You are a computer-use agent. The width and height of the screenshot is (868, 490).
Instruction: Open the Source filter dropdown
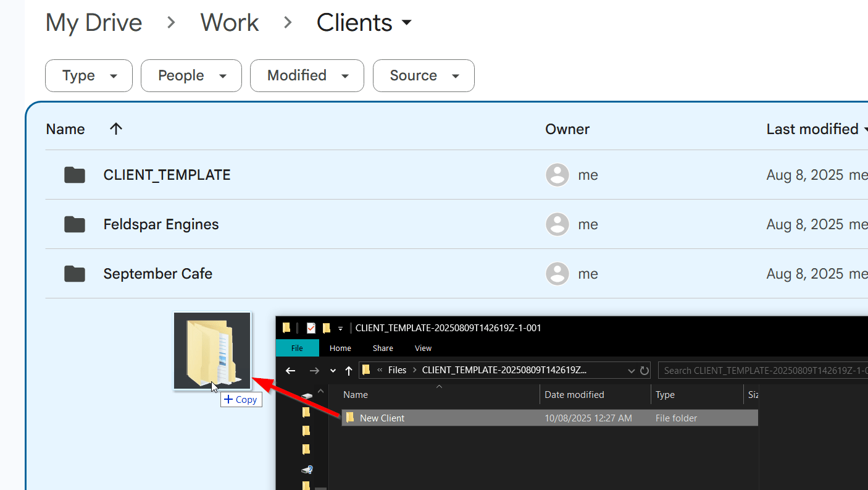pyautogui.click(x=424, y=75)
